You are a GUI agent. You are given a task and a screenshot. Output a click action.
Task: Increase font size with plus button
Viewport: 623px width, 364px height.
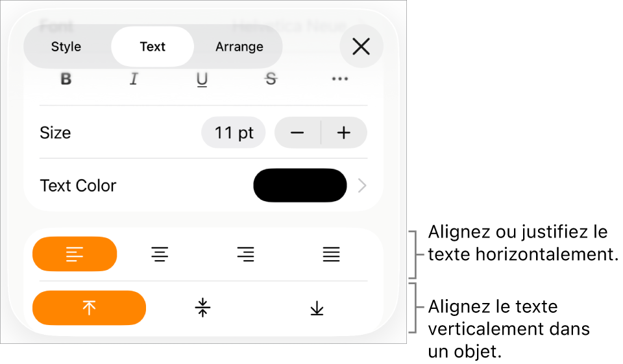[x=344, y=133]
